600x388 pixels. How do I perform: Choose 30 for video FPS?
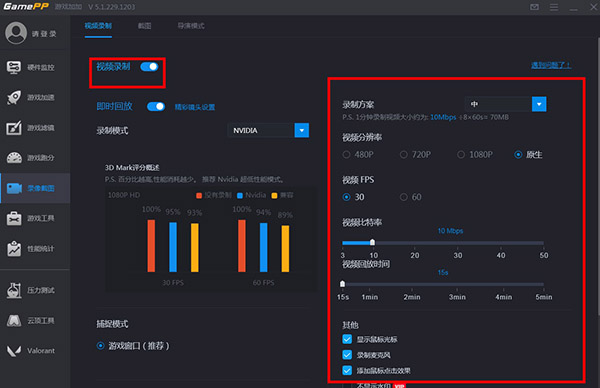(x=353, y=197)
